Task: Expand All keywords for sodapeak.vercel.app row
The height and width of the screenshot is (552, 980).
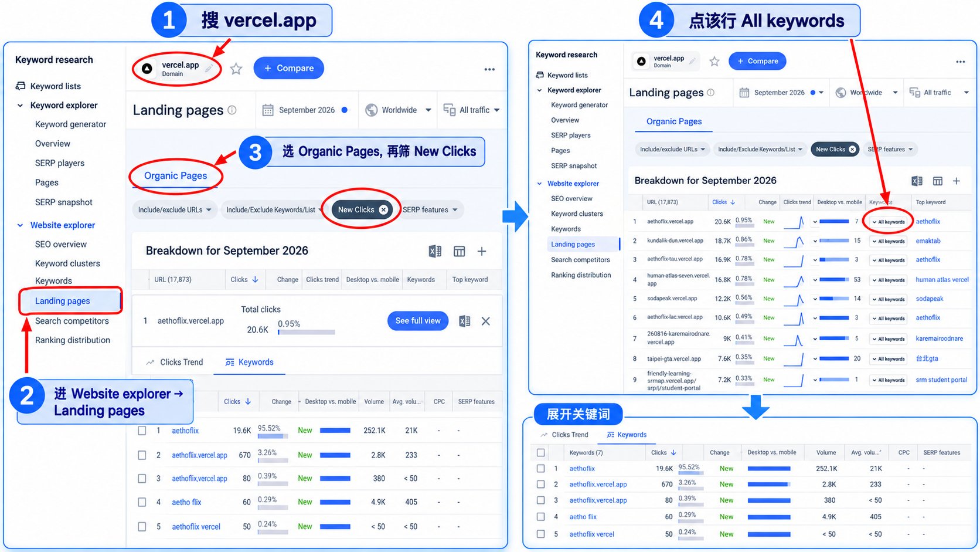Action: [889, 299]
